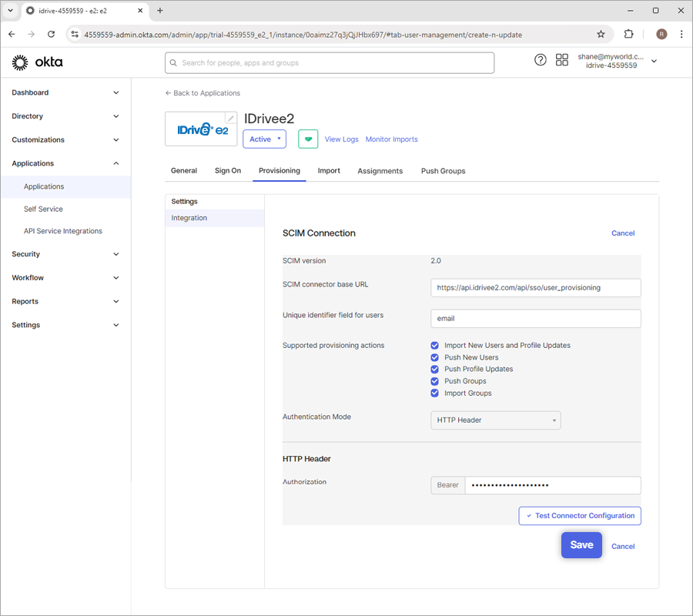Open the apps grid icon
Screen dimensions: 693x616
click(x=562, y=59)
